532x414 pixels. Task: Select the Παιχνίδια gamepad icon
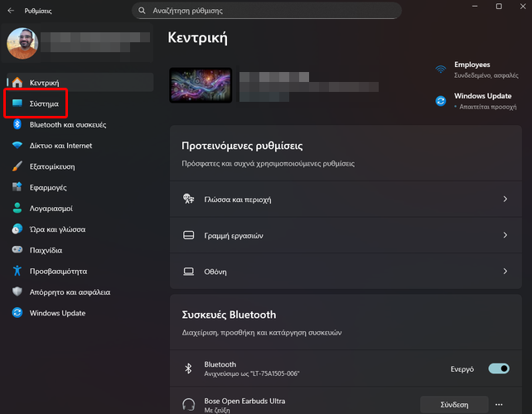[x=17, y=250]
